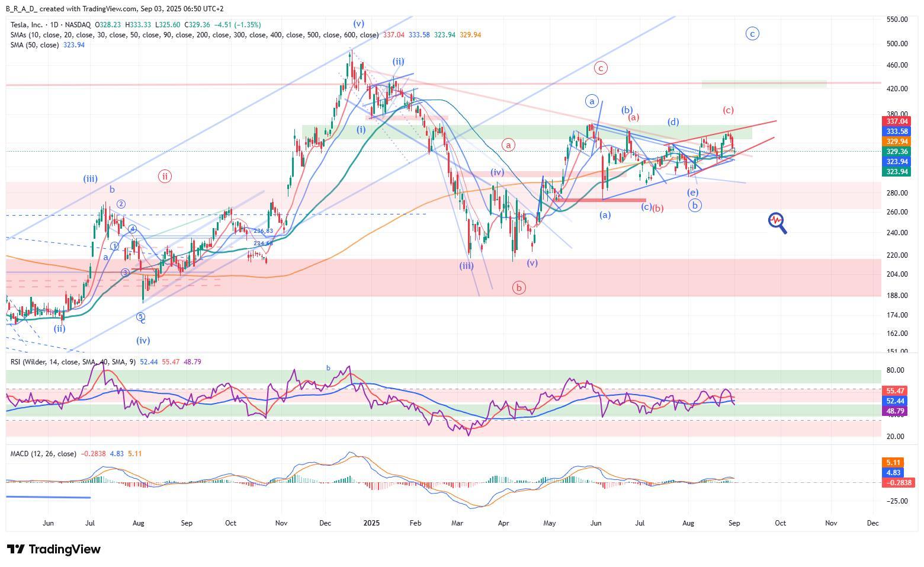The height and width of the screenshot is (567, 924).
Task: Select the red (b) wave label
Action: [x=658, y=209]
